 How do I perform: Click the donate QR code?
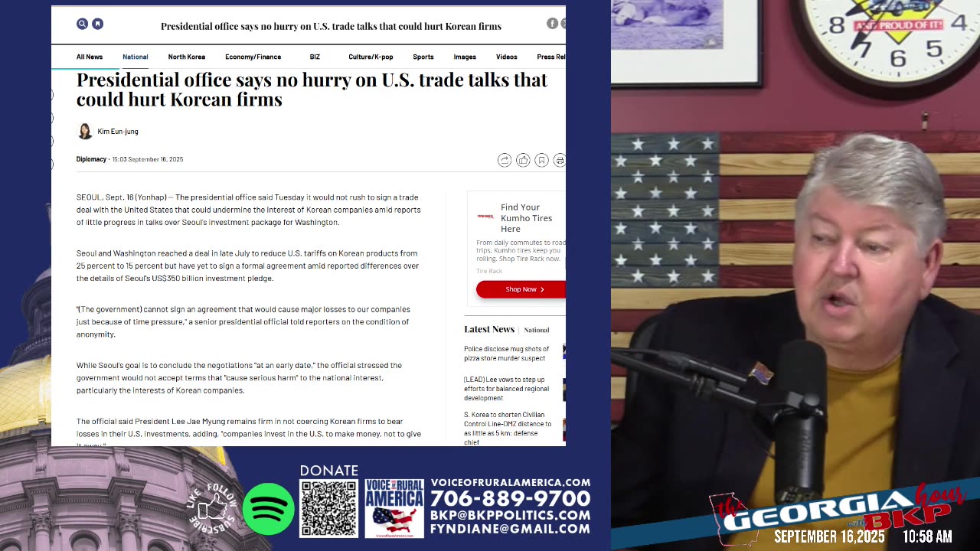[x=328, y=508]
